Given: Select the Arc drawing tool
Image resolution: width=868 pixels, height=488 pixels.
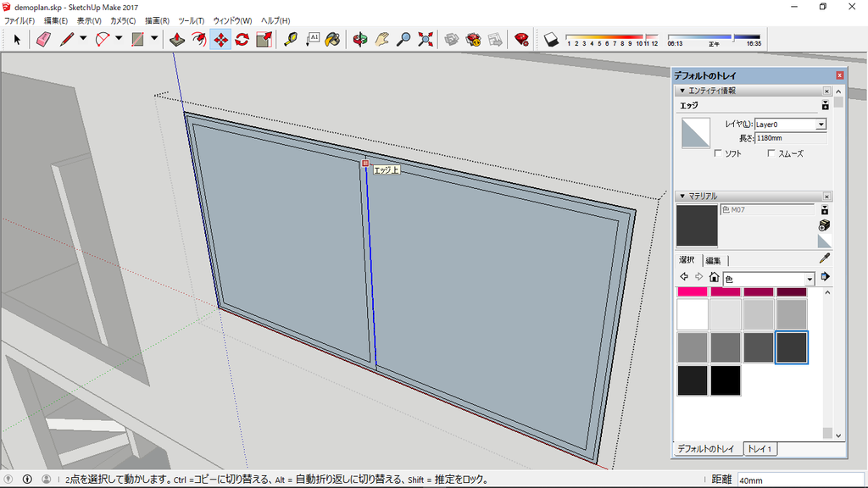Looking at the screenshot, I should 103,39.
